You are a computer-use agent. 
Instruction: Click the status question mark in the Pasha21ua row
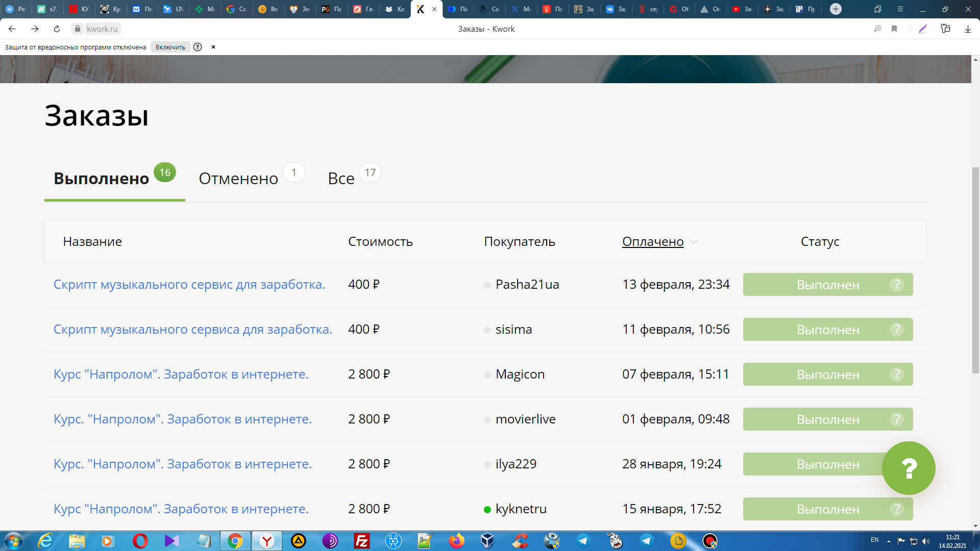point(897,285)
